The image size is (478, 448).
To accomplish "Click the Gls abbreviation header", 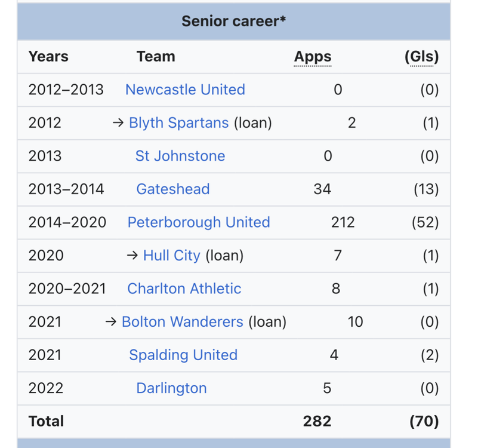I will click(x=421, y=57).
